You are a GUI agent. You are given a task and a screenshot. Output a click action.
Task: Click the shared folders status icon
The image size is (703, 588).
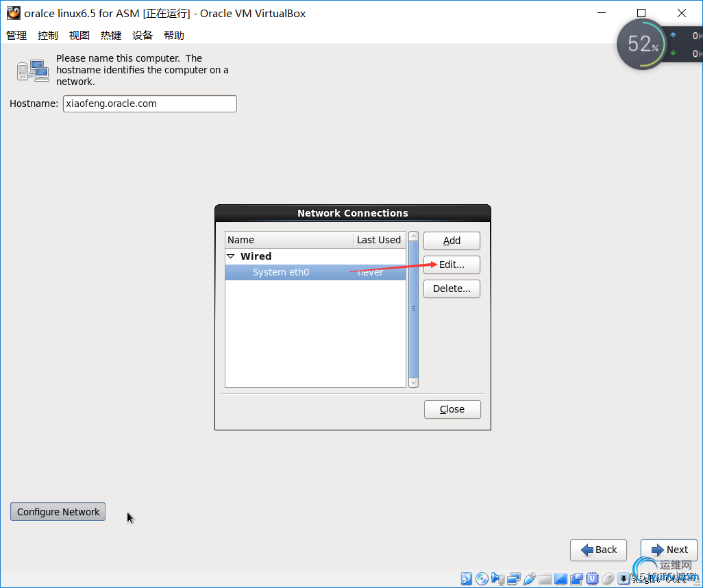[545, 578]
